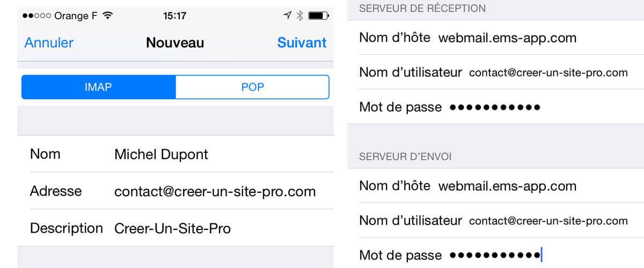Edit the Adresse email field
Viewport: 644px width, 268px height.
tap(175, 191)
